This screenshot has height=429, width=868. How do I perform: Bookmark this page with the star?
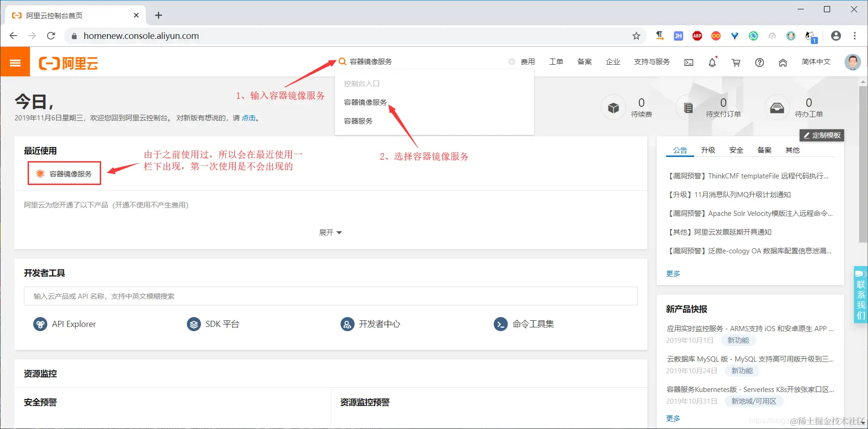[636, 36]
